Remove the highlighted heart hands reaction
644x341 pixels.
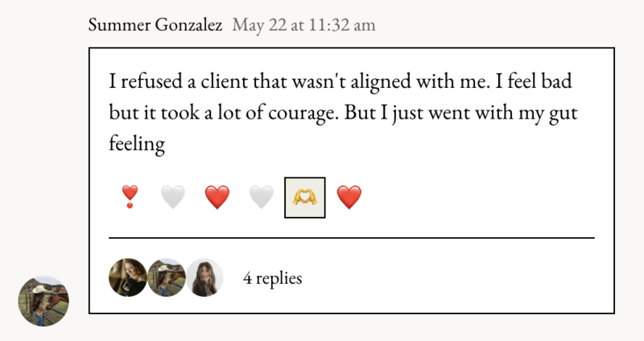click(x=305, y=198)
